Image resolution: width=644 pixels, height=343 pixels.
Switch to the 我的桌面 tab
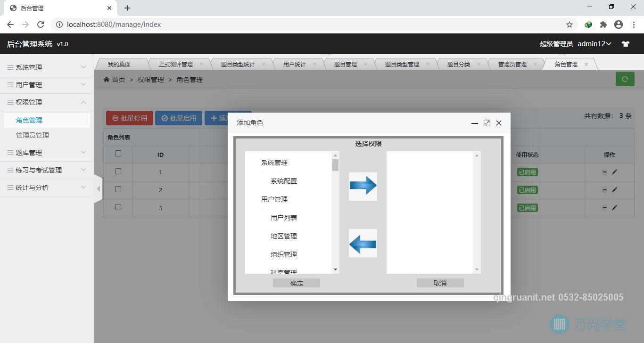pyautogui.click(x=119, y=64)
